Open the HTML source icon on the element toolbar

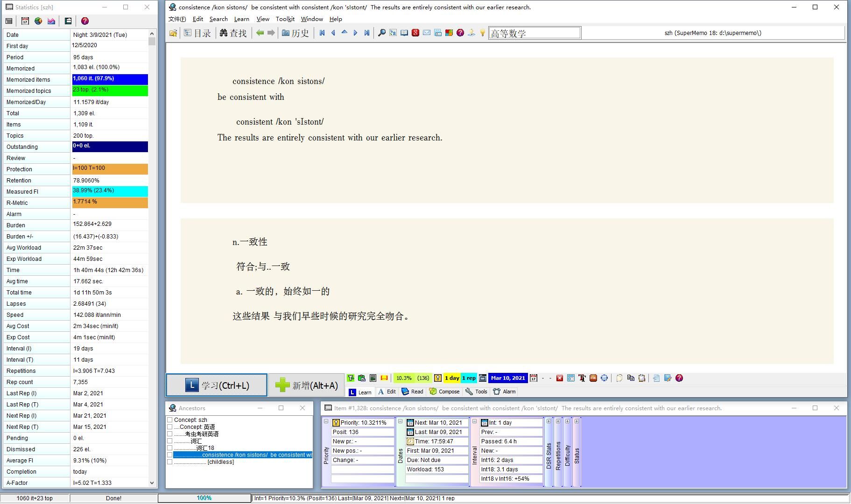(593, 378)
